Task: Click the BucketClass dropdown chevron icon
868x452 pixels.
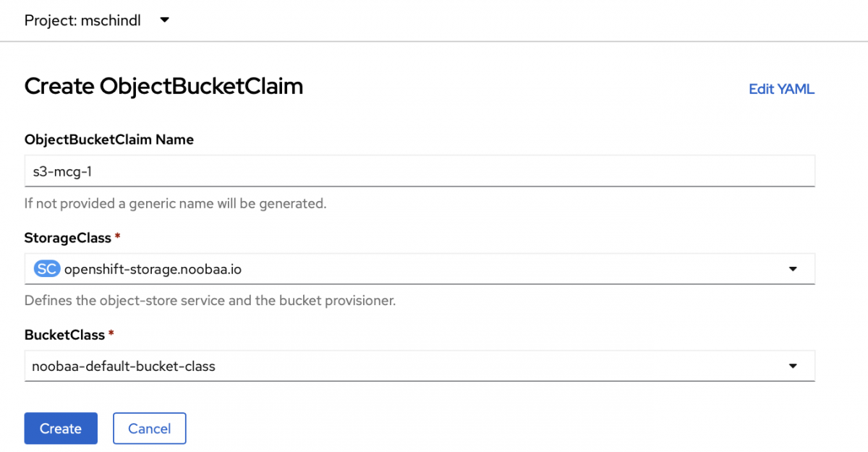Action: [x=793, y=366]
